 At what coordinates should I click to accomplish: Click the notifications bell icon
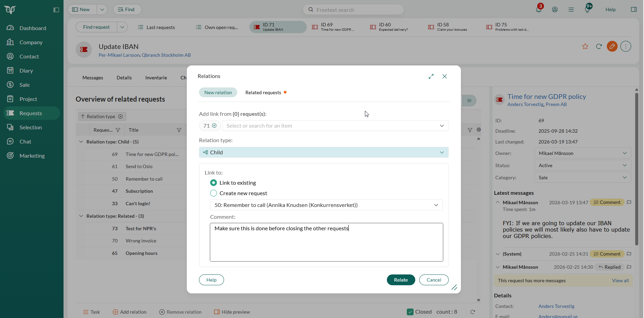(x=539, y=9)
